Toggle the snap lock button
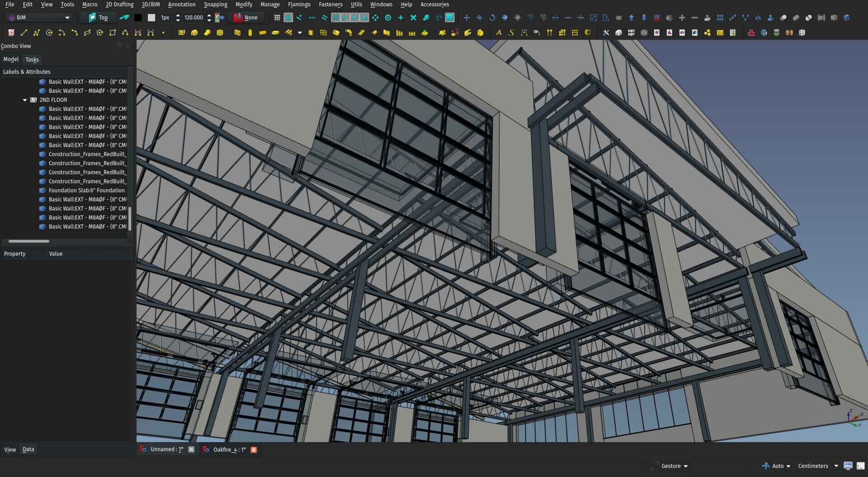Screen dimensions: 868x477 [288, 17]
